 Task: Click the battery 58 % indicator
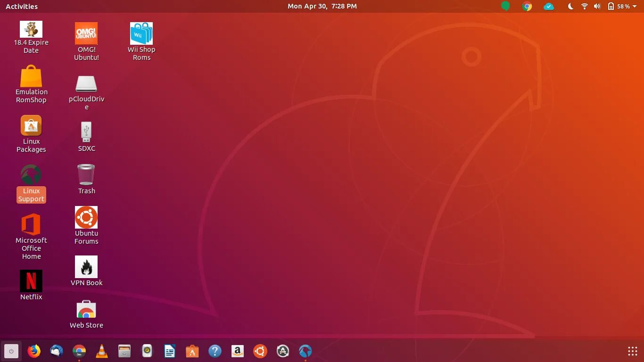619,6
